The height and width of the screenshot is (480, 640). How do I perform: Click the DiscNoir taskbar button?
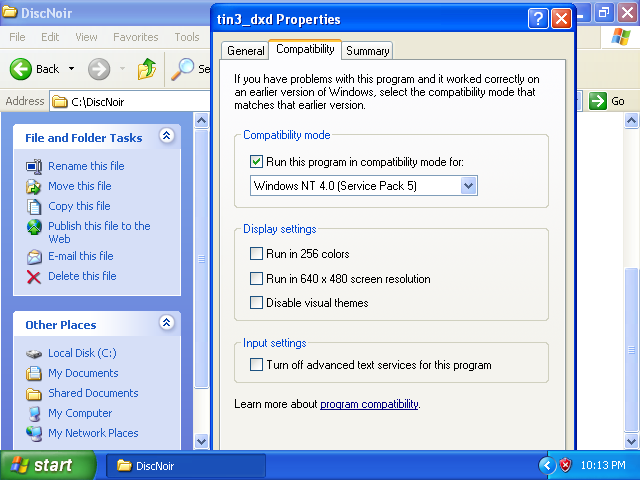[x=186, y=466]
